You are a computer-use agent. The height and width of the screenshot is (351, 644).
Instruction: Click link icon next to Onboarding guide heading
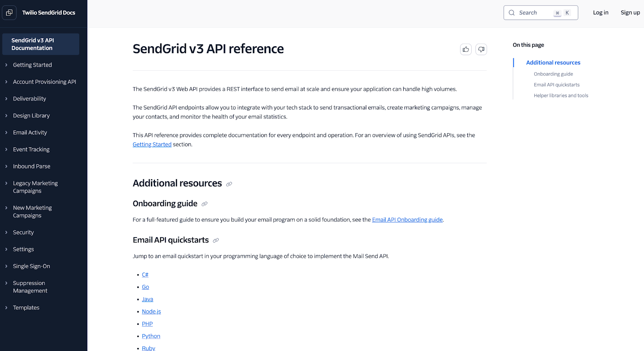pos(204,204)
